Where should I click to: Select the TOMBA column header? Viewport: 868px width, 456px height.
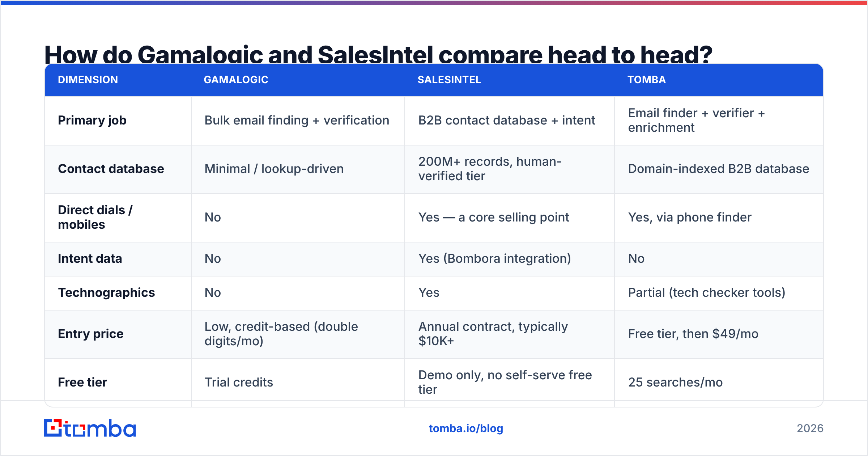pos(647,80)
